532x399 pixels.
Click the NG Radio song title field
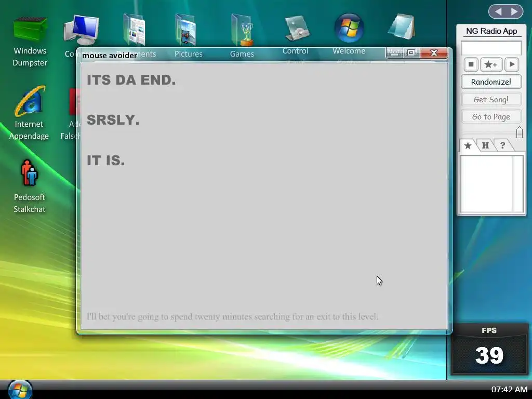[x=491, y=48]
